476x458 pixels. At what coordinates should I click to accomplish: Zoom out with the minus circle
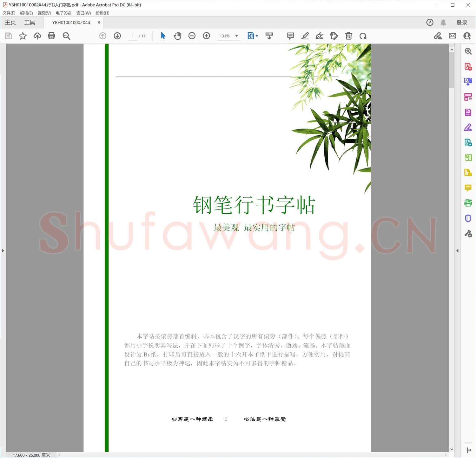coord(192,36)
